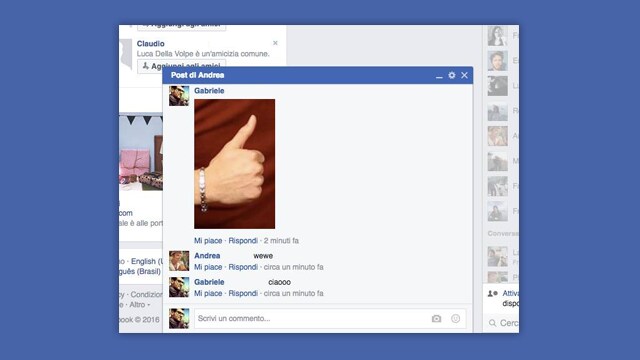Image resolution: width=640 pixels, height=360 pixels.
Task: Open emoji picker in comment box
Action: click(456, 318)
